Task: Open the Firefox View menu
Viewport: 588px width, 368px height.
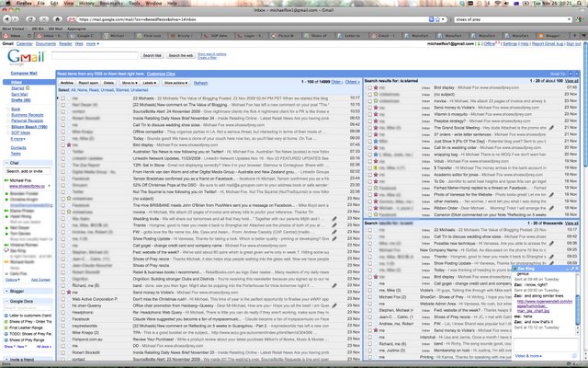Action: click(x=69, y=3)
